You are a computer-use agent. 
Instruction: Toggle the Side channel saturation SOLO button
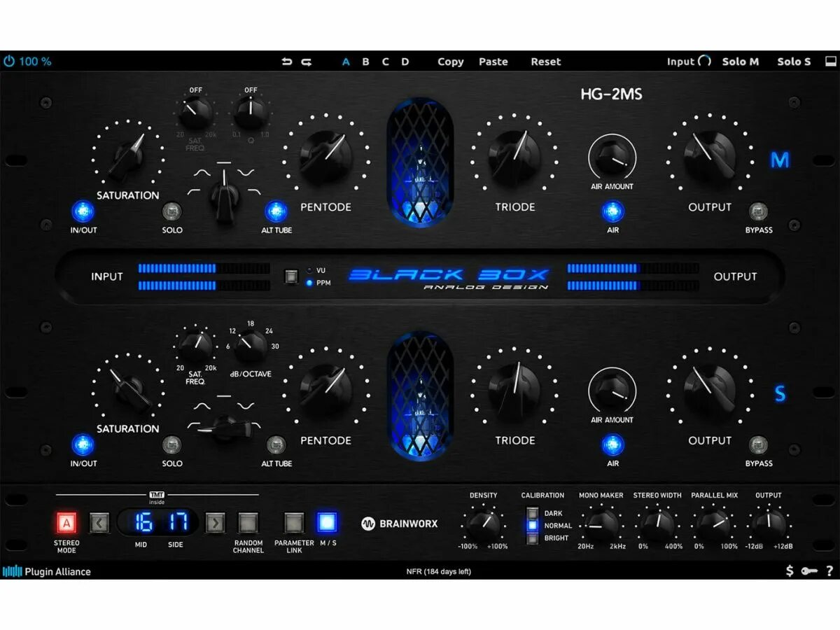(171, 444)
